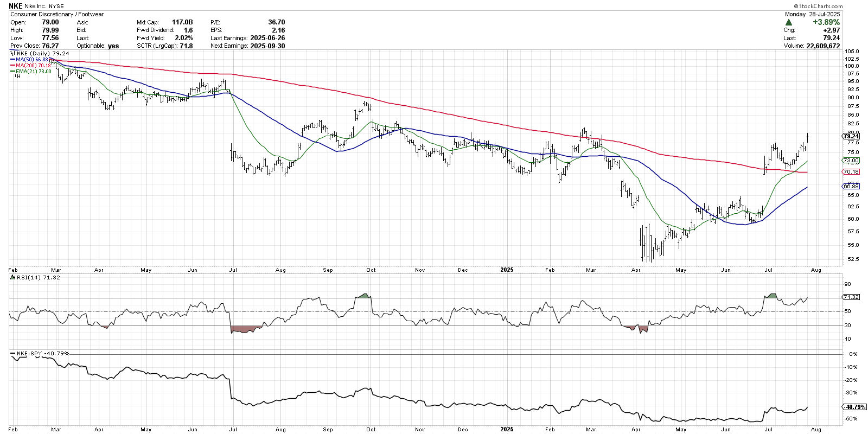Viewport: 868px width, 434px height.
Task: Open the StockCharts.com watermark link
Action: pyautogui.click(x=818, y=6)
